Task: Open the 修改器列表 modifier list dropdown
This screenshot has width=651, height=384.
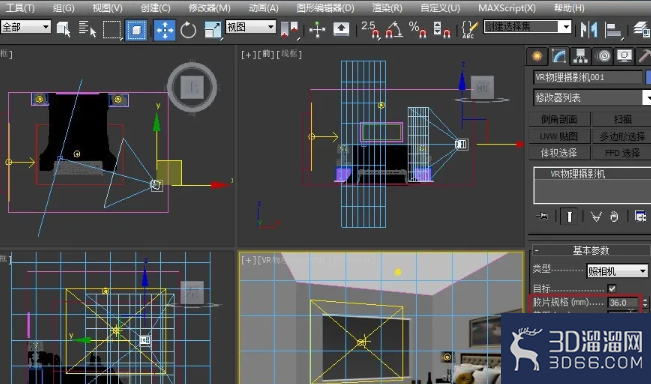Action: [592, 98]
